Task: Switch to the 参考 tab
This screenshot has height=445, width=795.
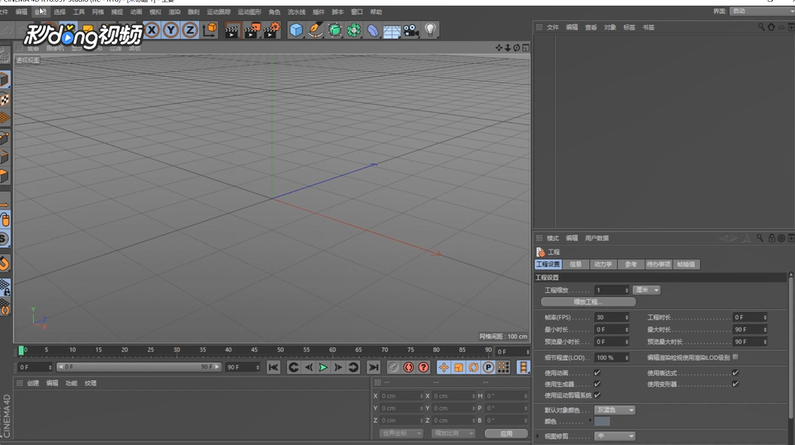Action: coord(631,265)
